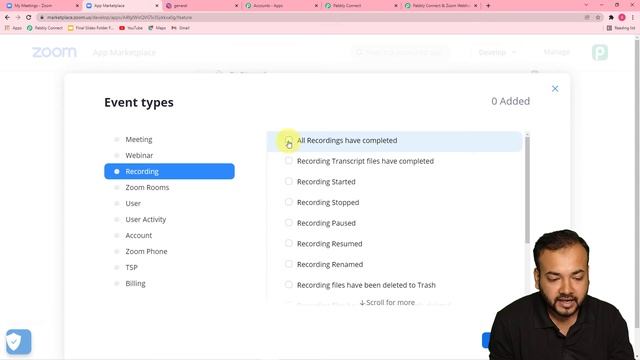Open the Final Video Folder bookmark
This screenshot has width=640, height=360.
point(91,28)
